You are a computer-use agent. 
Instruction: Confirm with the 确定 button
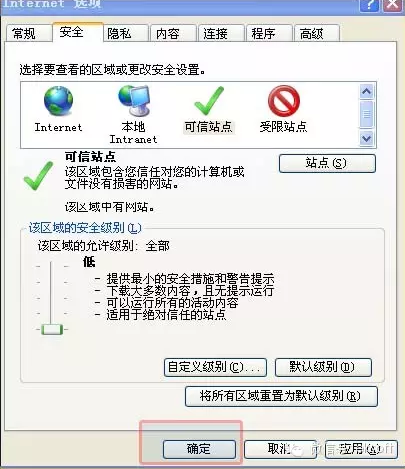tap(199, 449)
